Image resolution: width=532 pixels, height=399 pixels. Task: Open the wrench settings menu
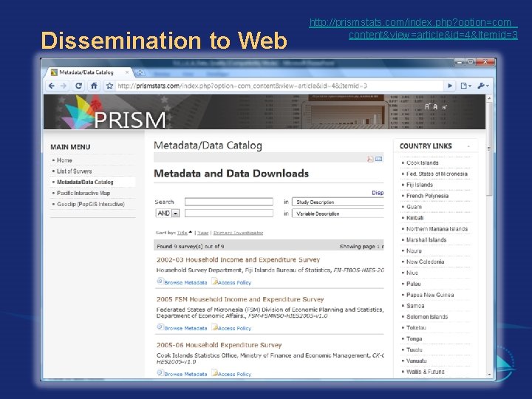coord(482,86)
